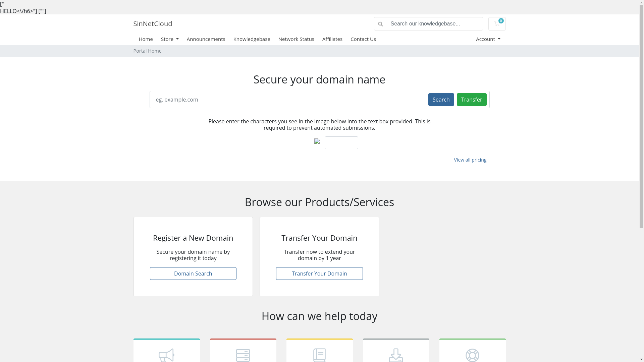
Task: Click the SinNetCloud logo link
Action: 153,24
